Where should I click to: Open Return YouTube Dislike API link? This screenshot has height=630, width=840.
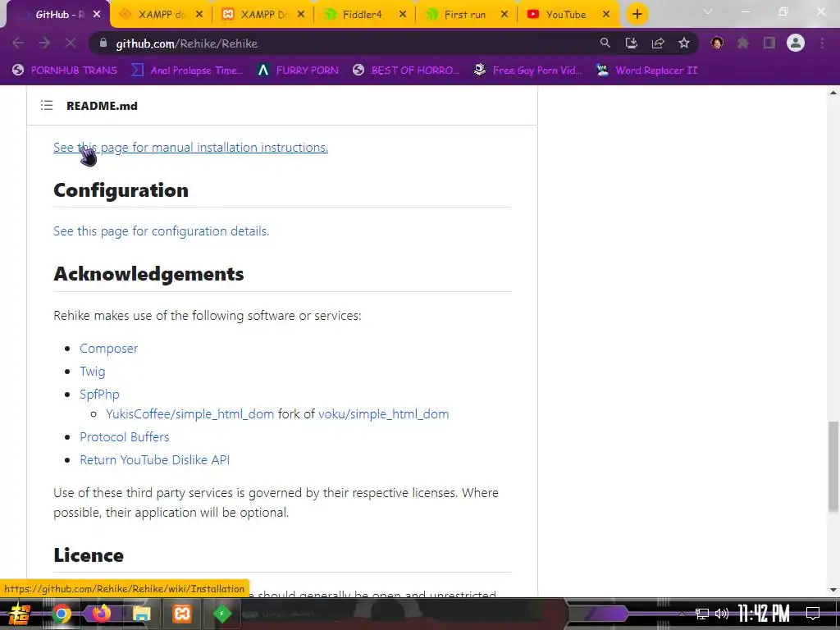pyautogui.click(x=154, y=459)
